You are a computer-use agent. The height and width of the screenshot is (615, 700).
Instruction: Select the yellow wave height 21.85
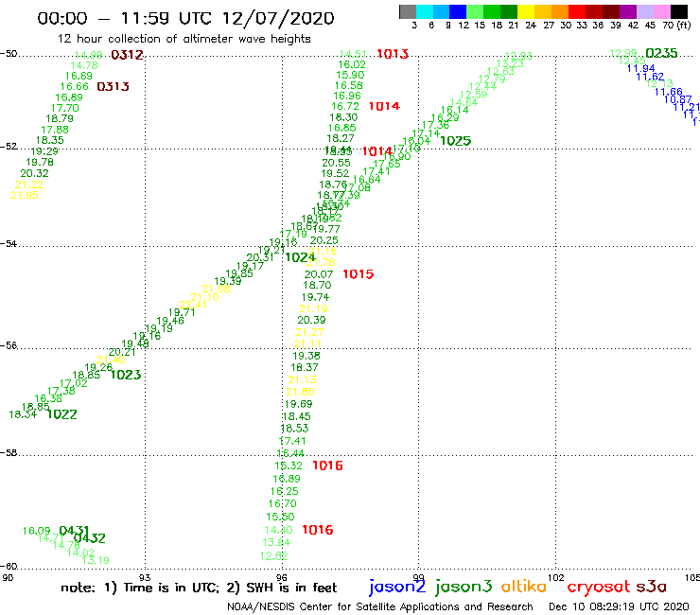[301, 392]
